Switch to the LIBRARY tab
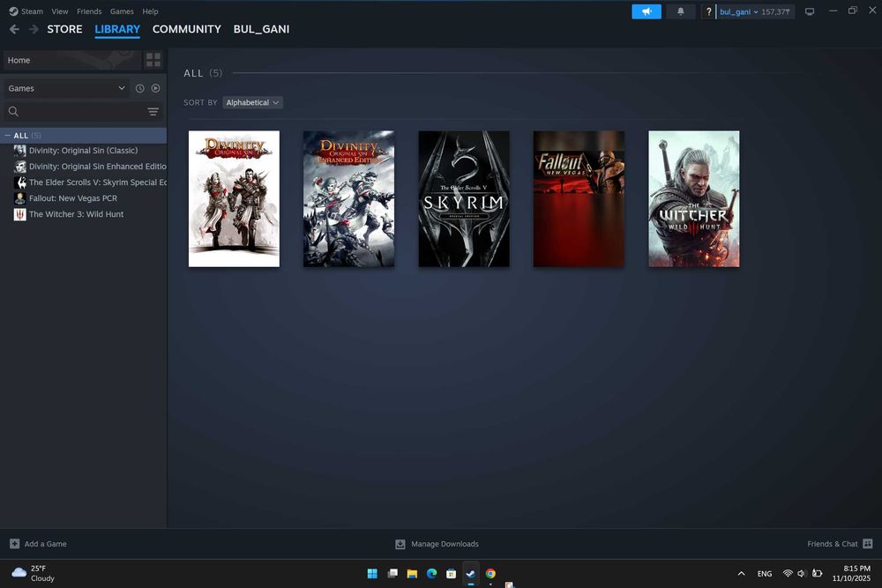The height and width of the screenshot is (588, 882). pyautogui.click(x=117, y=29)
